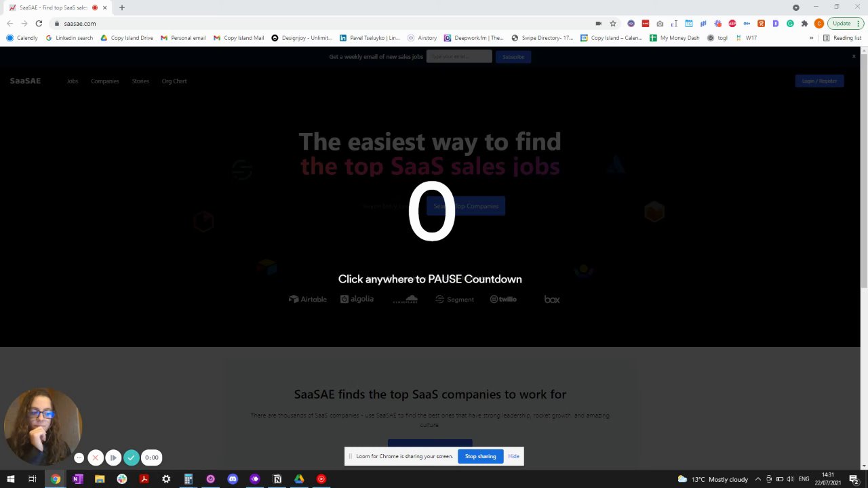
Task: Click the saasae.com address bar
Action: pyautogui.click(x=325, y=23)
